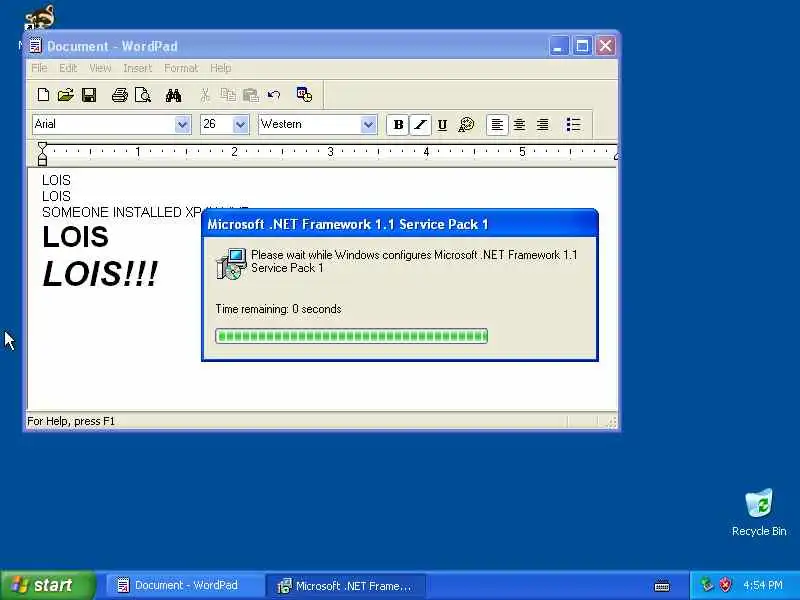Minimize the WordPad window
This screenshot has height=600, width=800.
coord(559,46)
